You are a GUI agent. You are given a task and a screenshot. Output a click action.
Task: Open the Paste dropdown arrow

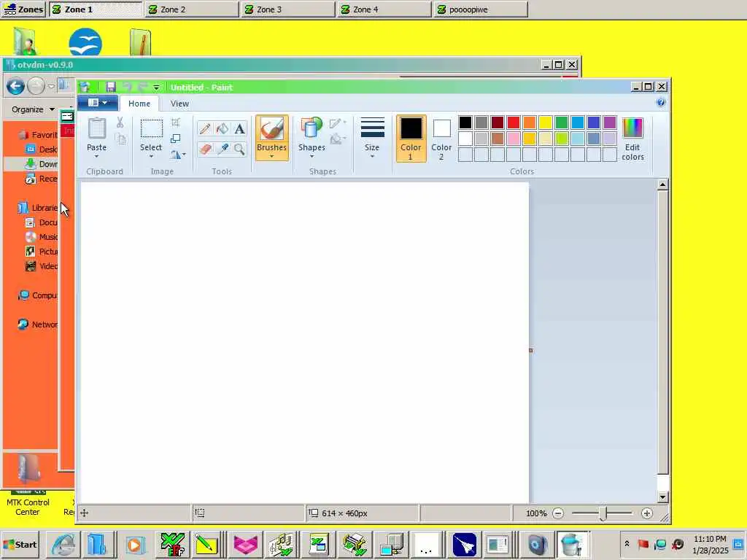(97, 156)
